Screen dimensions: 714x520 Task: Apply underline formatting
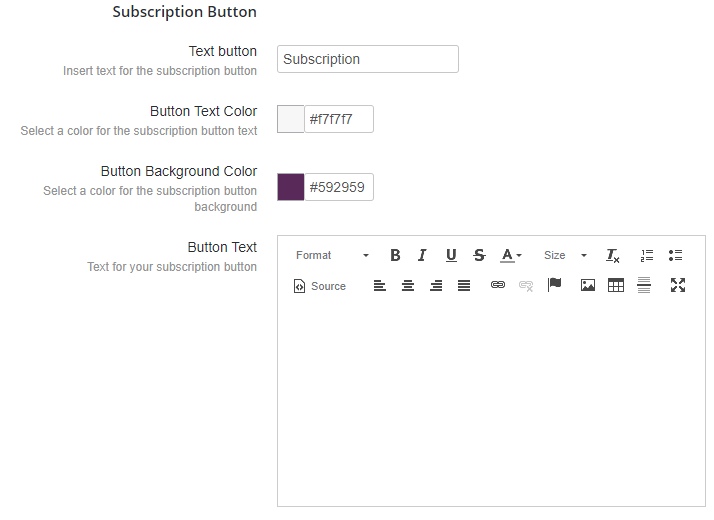click(x=451, y=255)
